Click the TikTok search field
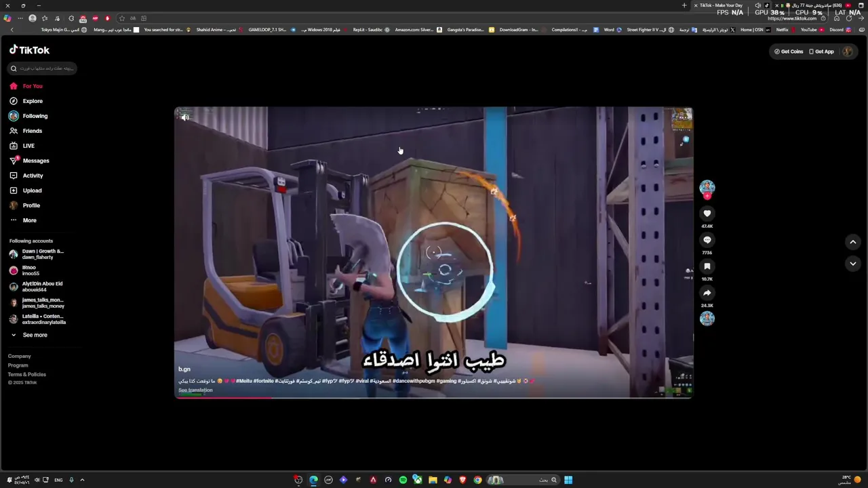Image resolution: width=868 pixels, height=488 pixels. pos(42,68)
